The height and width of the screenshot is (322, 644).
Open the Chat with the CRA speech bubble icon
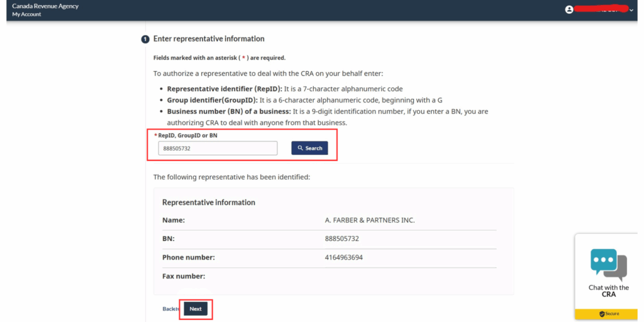click(x=608, y=264)
